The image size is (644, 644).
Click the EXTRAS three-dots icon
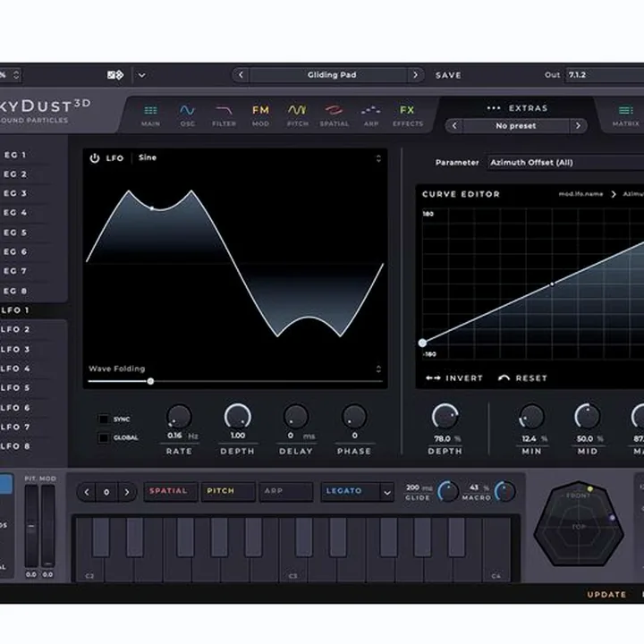pos(493,108)
